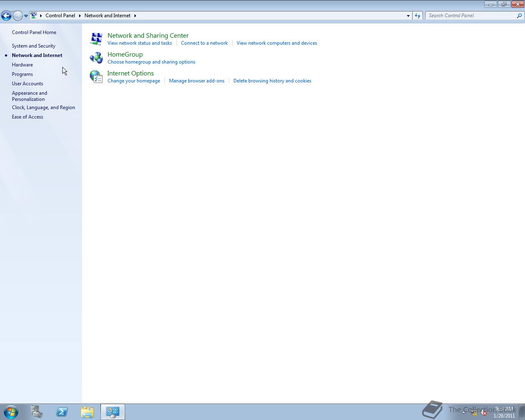
Task: Open the Ease of Access category
Action: [27, 117]
